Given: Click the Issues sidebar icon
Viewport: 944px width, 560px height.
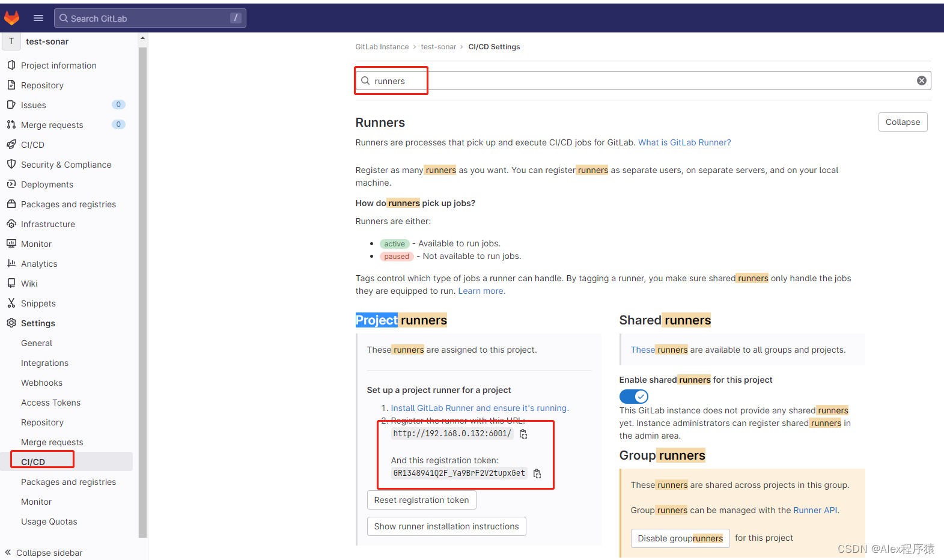Looking at the screenshot, I should [x=11, y=105].
